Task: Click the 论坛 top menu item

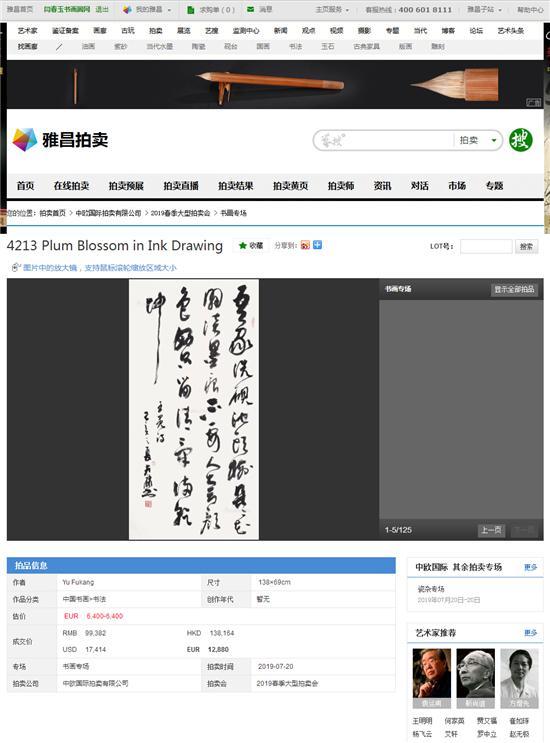Action: 476,30
